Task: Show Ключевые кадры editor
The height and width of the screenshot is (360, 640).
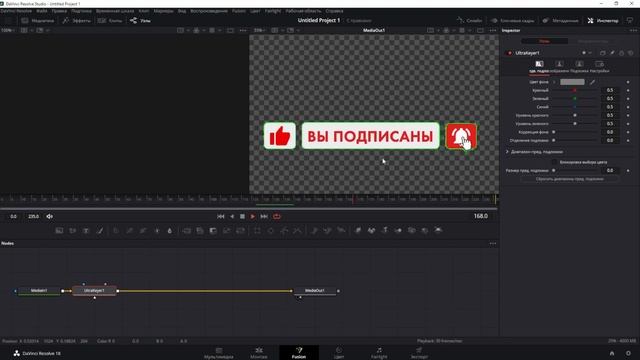Action: click(512, 20)
